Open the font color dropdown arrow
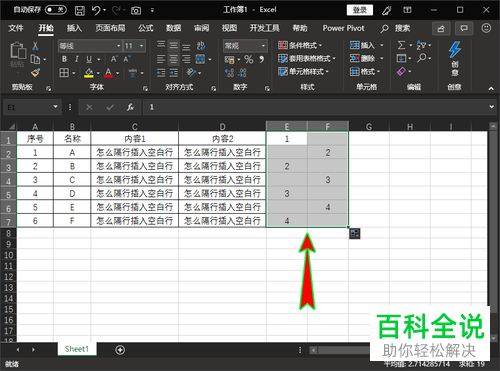500x371 pixels. click(117, 73)
